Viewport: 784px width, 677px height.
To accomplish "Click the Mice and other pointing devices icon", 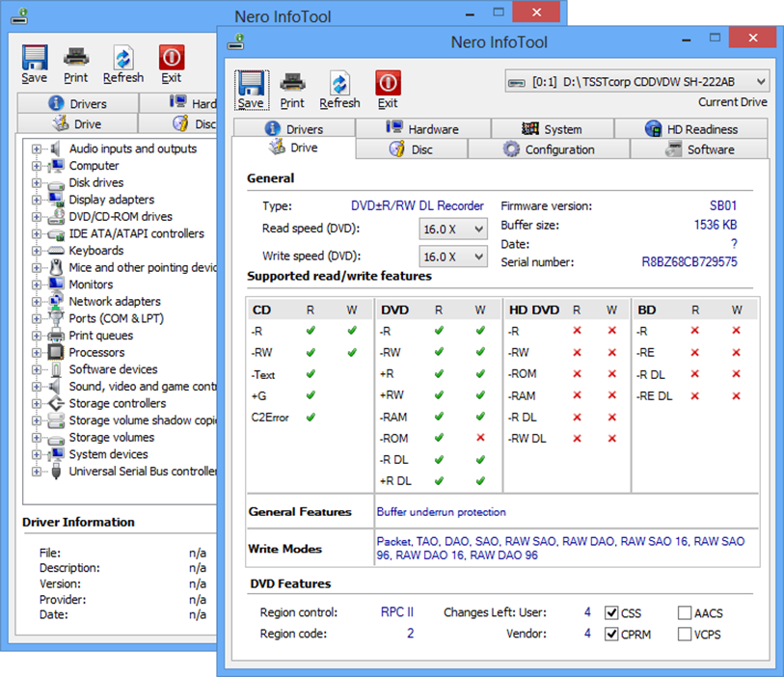I will coord(56,267).
